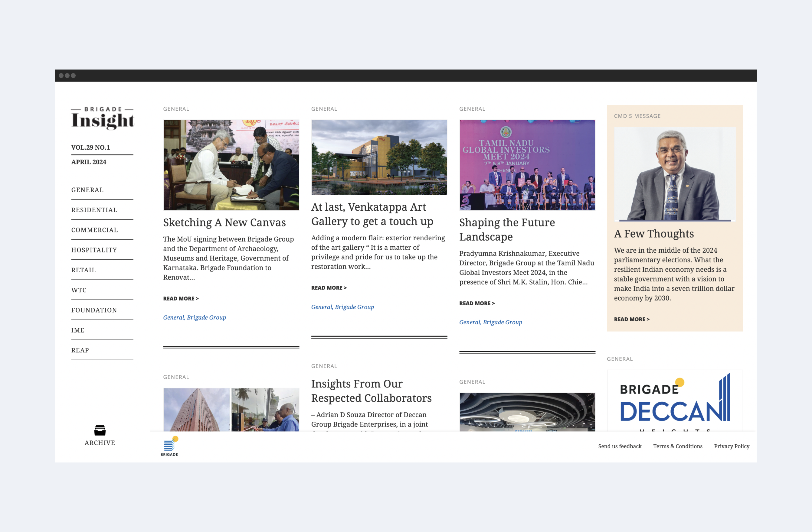This screenshot has height=532, width=812.
Task: Click GENERAL label above Venkatappa article
Action: [x=324, y=109]
